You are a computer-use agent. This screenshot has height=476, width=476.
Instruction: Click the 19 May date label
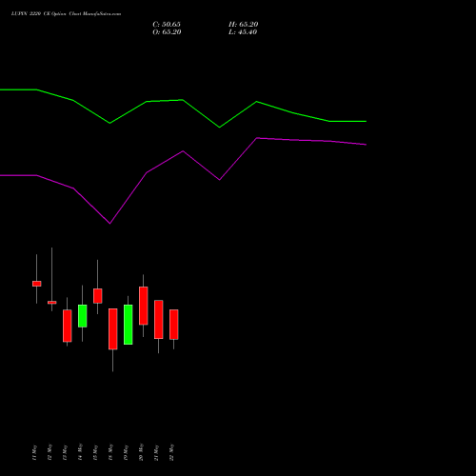point(126,452)
